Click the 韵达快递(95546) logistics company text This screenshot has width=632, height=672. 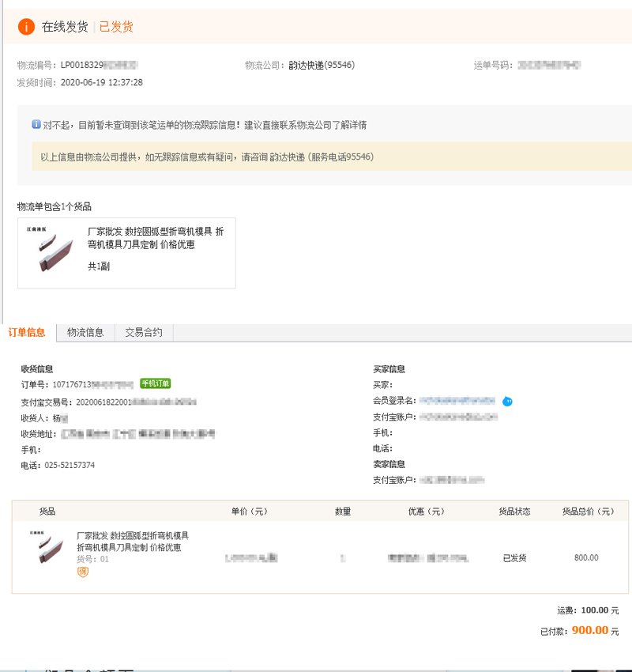coord(322,65)
